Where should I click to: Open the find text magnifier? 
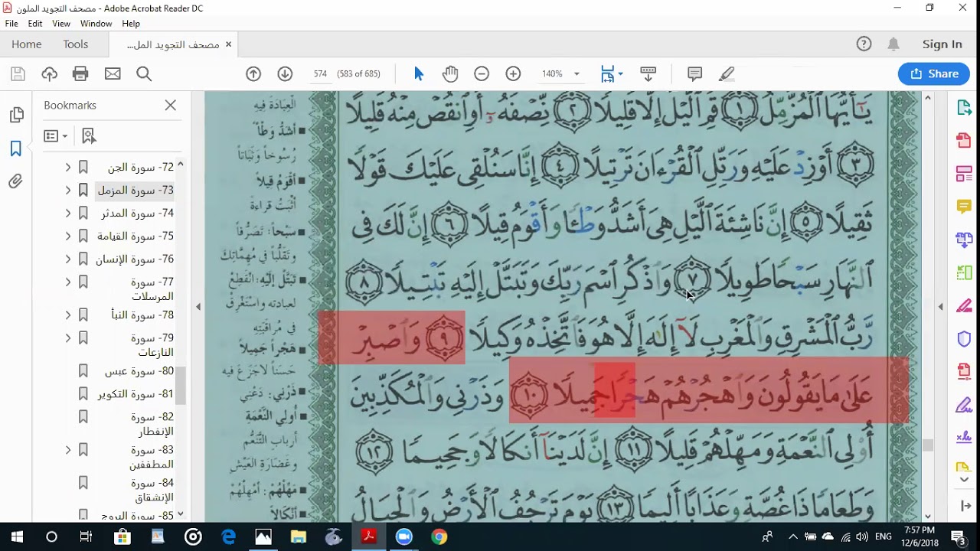tap(144, 74)
